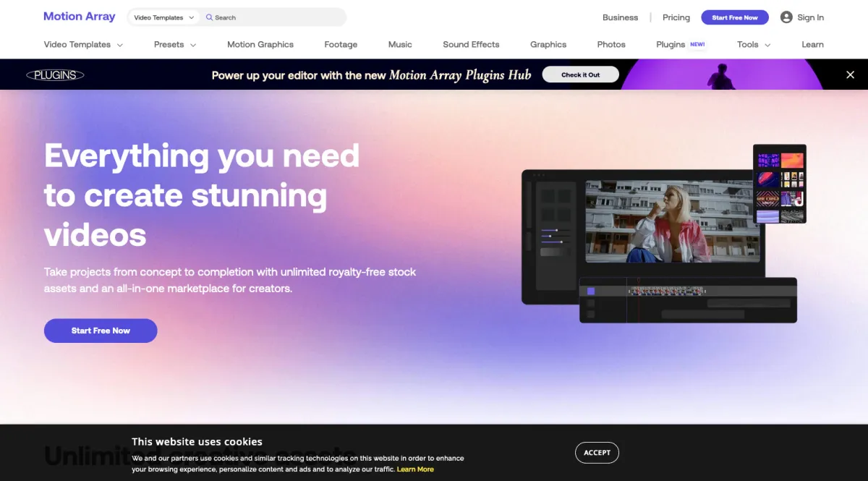Viewport: 868px width, 481px height.
Task: Click the banner text 'Motion Array Plugins Hub'
Action: point(460,75)
